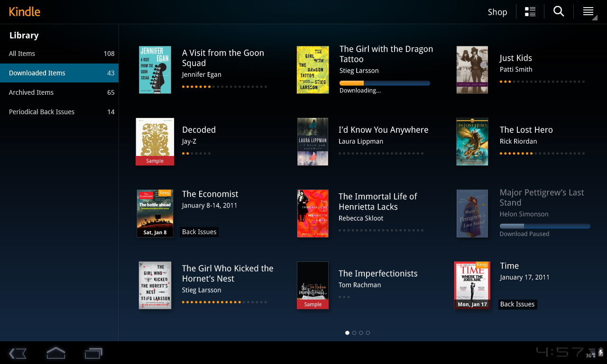Click Major Pettigrew's paused download bar
This screenshot has height=364, width=607.
pyautogui.click(x=545, y=226)
